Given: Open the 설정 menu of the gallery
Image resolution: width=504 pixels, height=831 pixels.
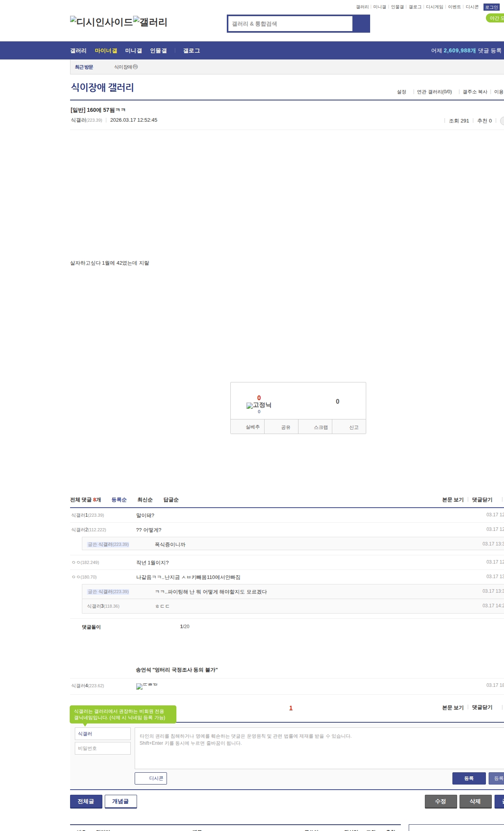Looking at the screenshot, I should (x=401, y=92).
